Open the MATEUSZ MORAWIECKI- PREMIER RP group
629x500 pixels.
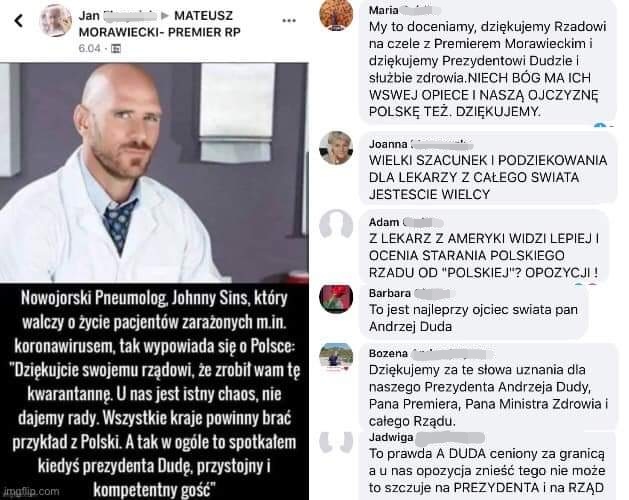coord(159,24)
